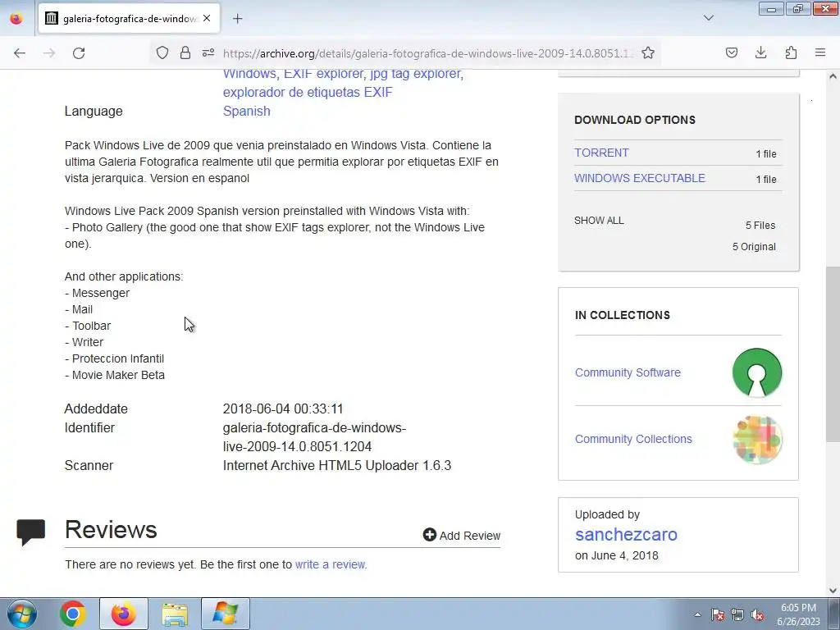
Task: Open a new browser tab
Action: [238, 19]
